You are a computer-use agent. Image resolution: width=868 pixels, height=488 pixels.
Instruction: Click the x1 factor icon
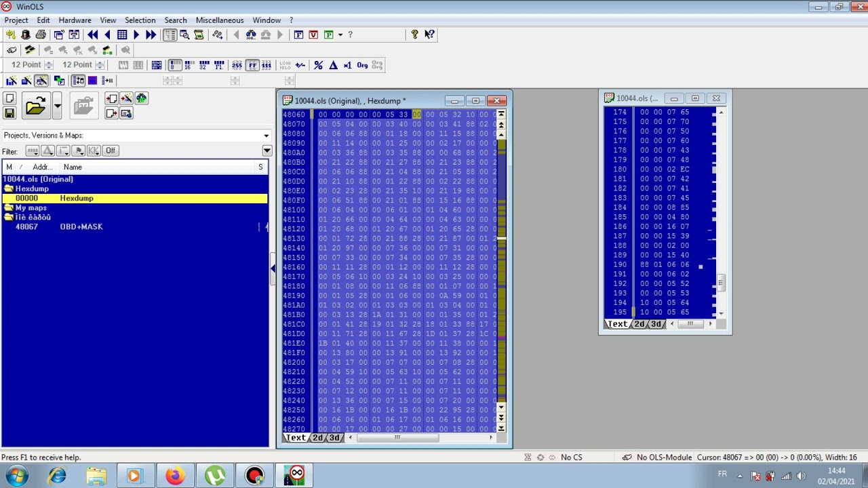347,65
